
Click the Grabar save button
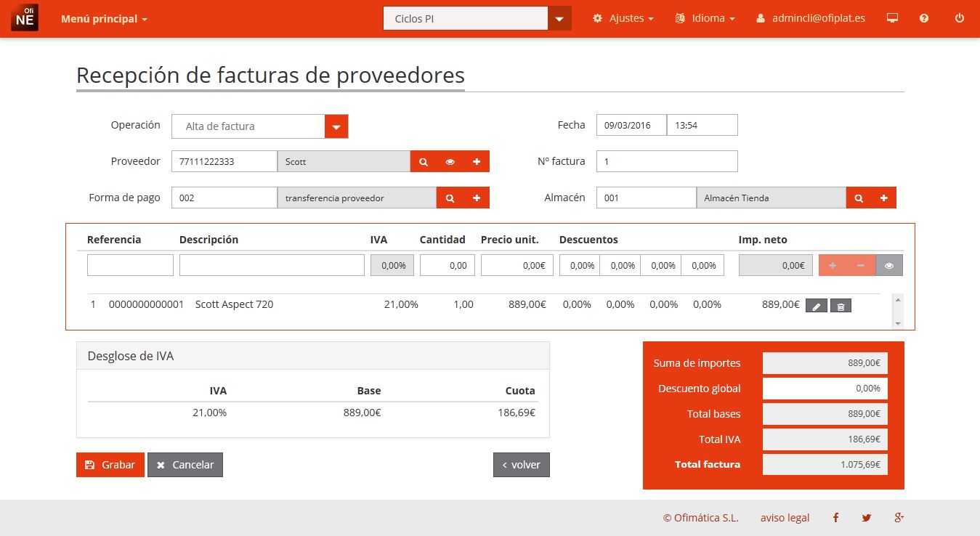[110, 465]
